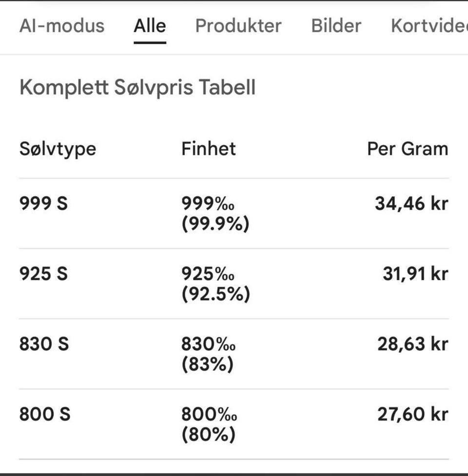This screenshot has height=476, width=468.
Task: Click the Sølvtype column header
Action: click(58, 149)
